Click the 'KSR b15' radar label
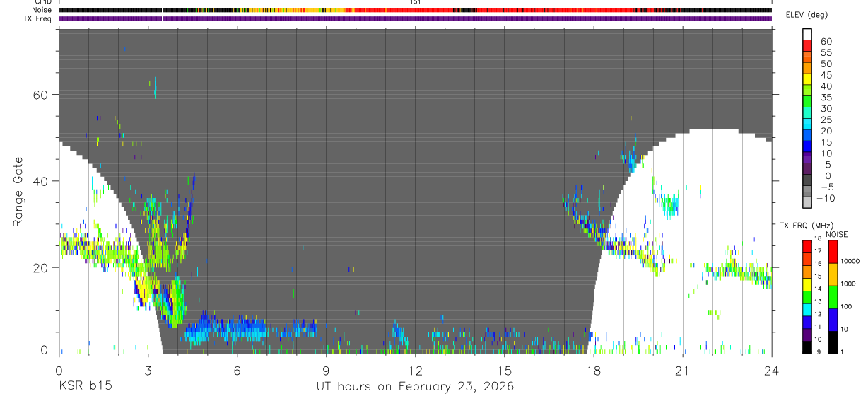Viewport: 868px width, 401px height. pyautogui.click(x=84, y=387)
